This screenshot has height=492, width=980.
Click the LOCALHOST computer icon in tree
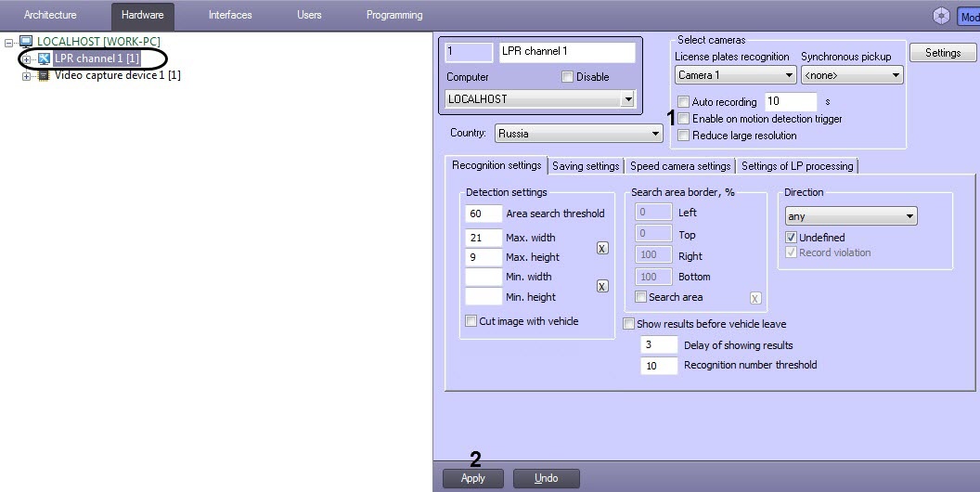click(26, 42)
